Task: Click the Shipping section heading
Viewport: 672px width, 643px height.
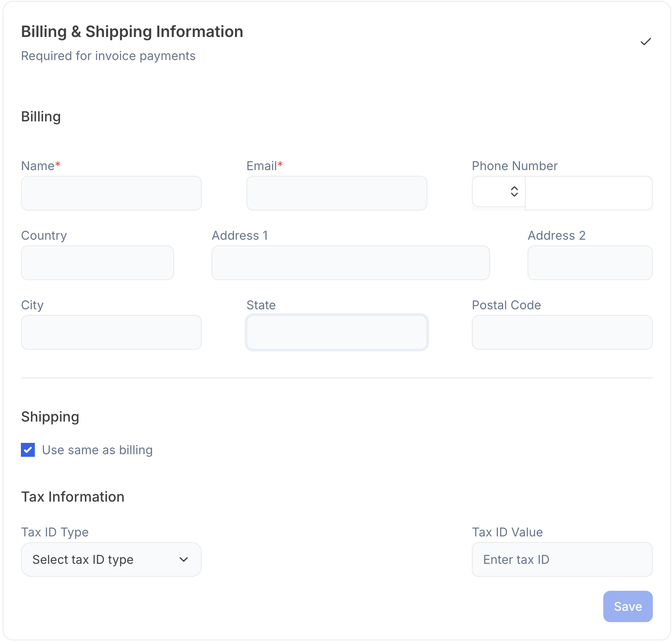Action: [x=50, y=416]
